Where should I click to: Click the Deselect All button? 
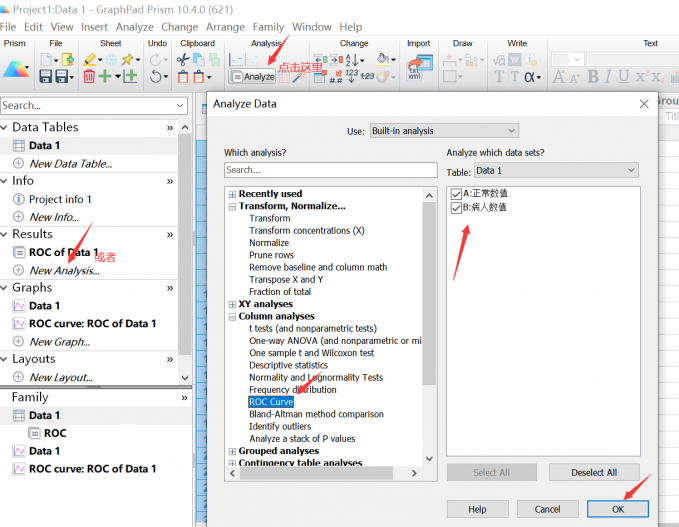click(x=594, y=472)
